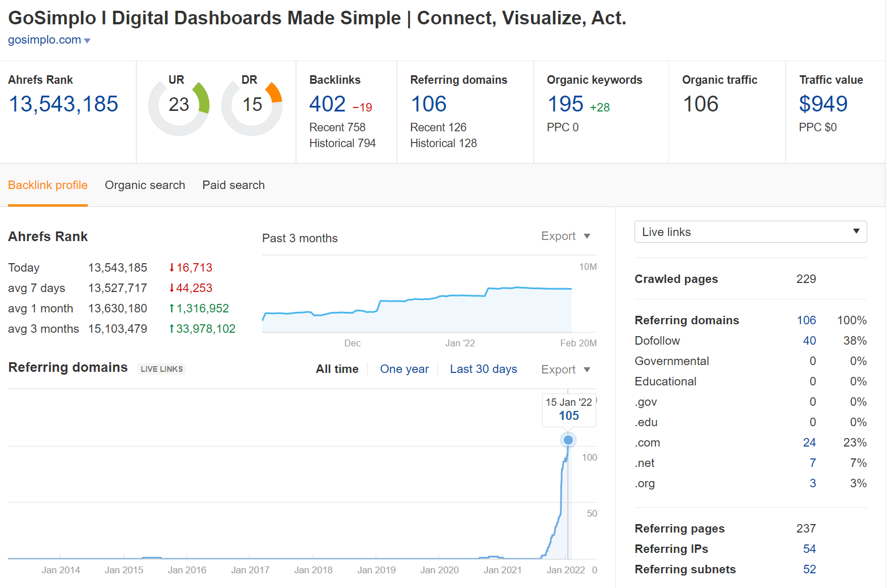Click the Organic traffic value 106
The height and width of the screenshot is (588, 887).
pos(700,104)
